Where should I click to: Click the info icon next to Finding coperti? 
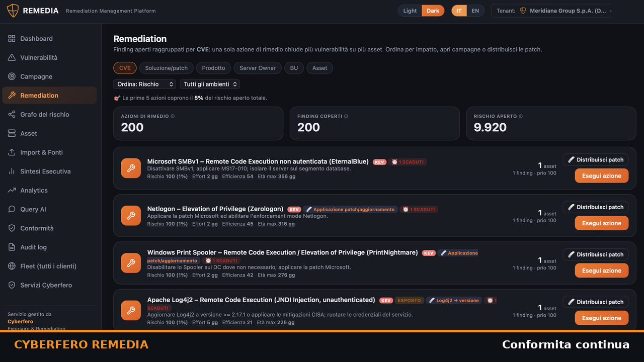[346, 116]
